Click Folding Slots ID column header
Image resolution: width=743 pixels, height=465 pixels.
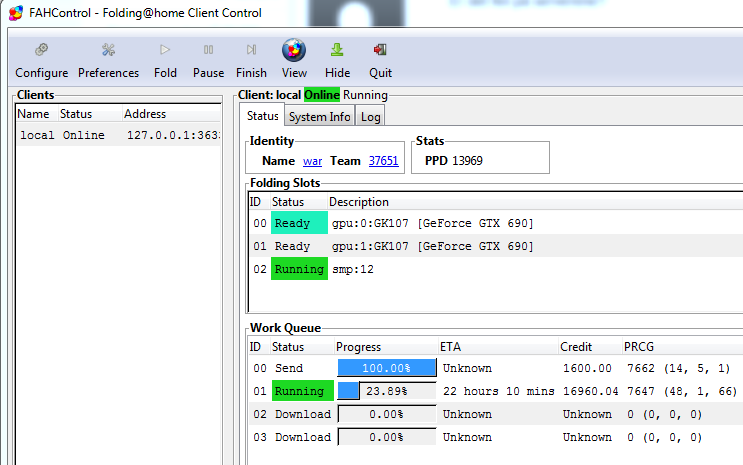259,202
